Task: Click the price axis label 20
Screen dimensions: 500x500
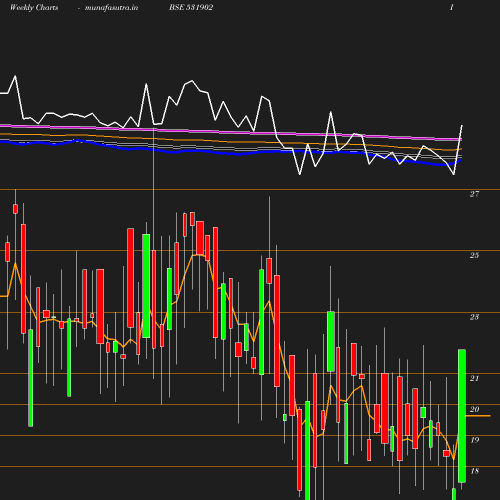Action: coord(474,409)
